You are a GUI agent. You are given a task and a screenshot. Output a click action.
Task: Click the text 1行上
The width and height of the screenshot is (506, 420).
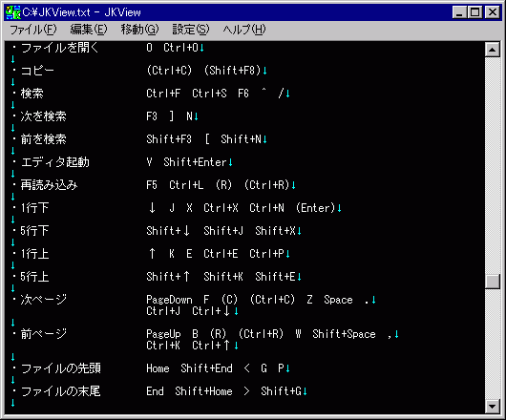tap(34, 254)
